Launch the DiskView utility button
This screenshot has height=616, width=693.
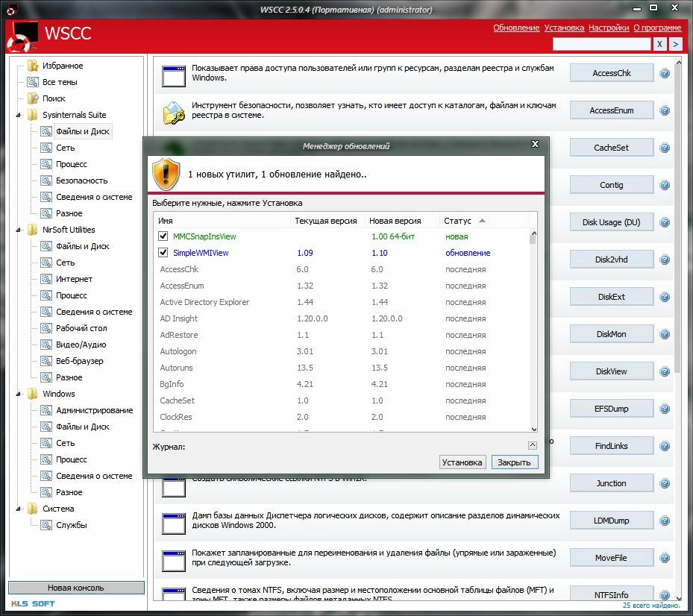coord(611,371)
